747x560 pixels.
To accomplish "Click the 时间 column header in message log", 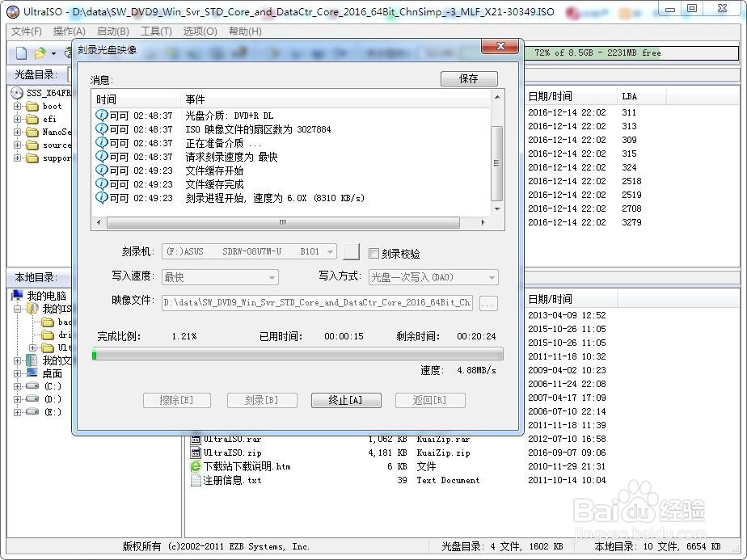I will (x=136, y=99).
